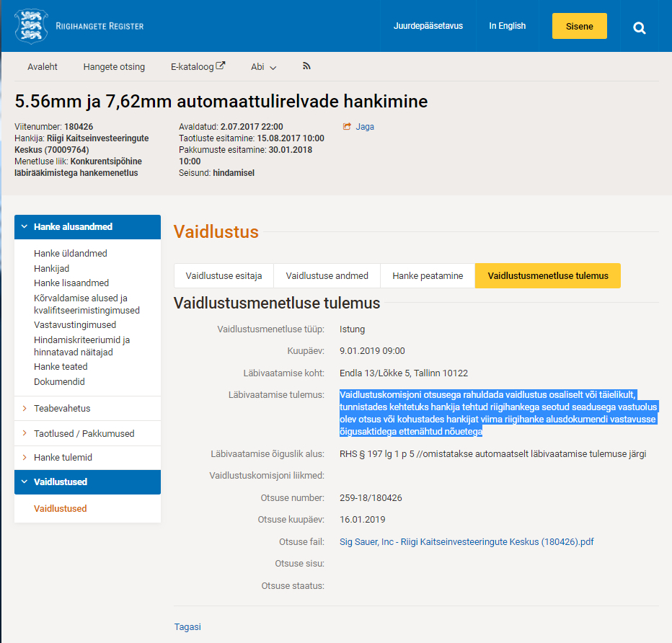Switch to Vaidlustuse andmed tab
Screen dimensions: 672x643
pyautogui.click(x=327, y=276)
